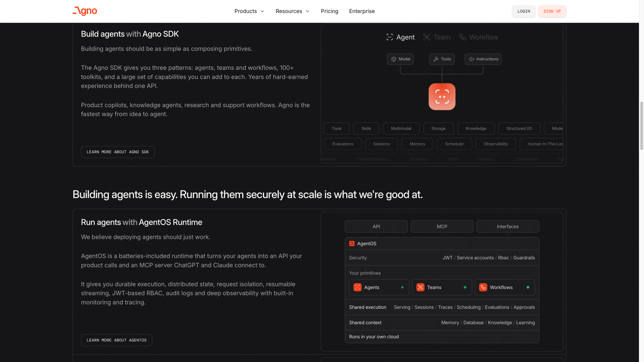Screen dimensions: 644x362
Task: Click the Teams primitive card
Action: [442, 288]
